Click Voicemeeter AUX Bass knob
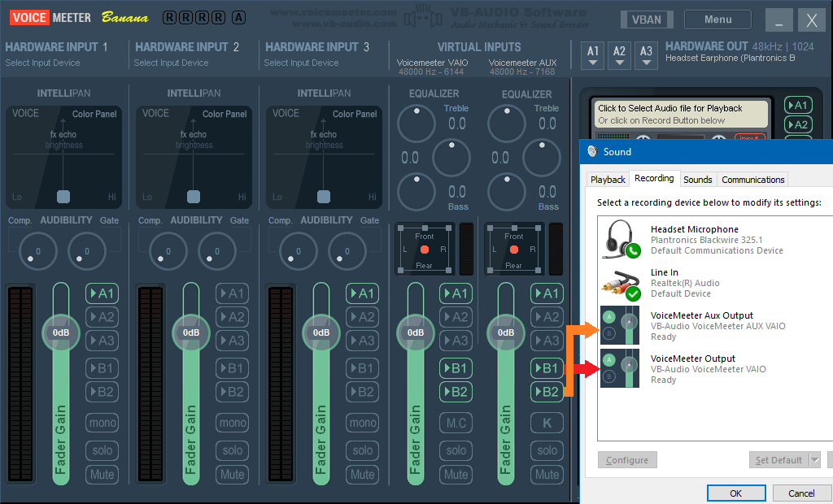833x504 pixels. tap(507, 192)
